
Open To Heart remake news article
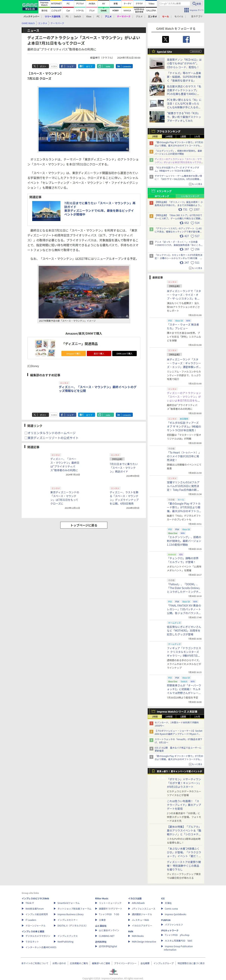click(x=184, y=456)
